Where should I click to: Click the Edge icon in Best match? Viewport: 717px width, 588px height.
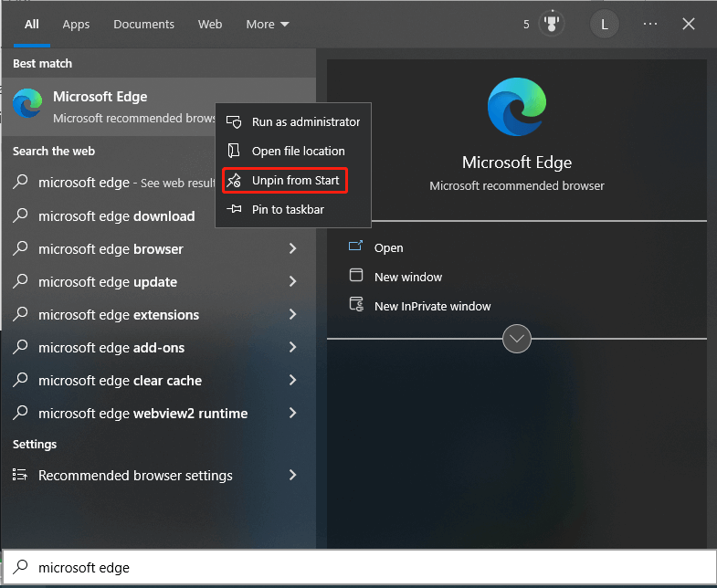(27, 103)
